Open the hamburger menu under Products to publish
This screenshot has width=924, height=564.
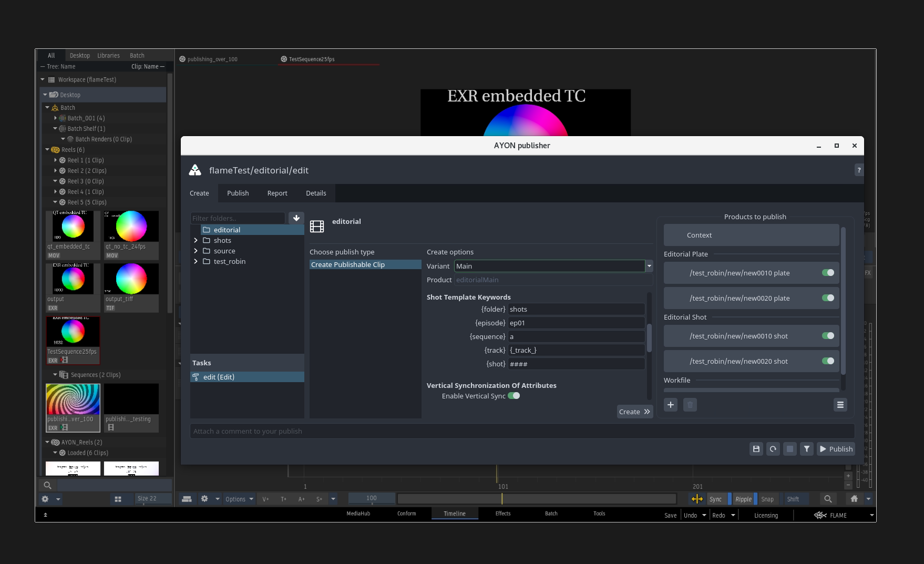[840, 405]
